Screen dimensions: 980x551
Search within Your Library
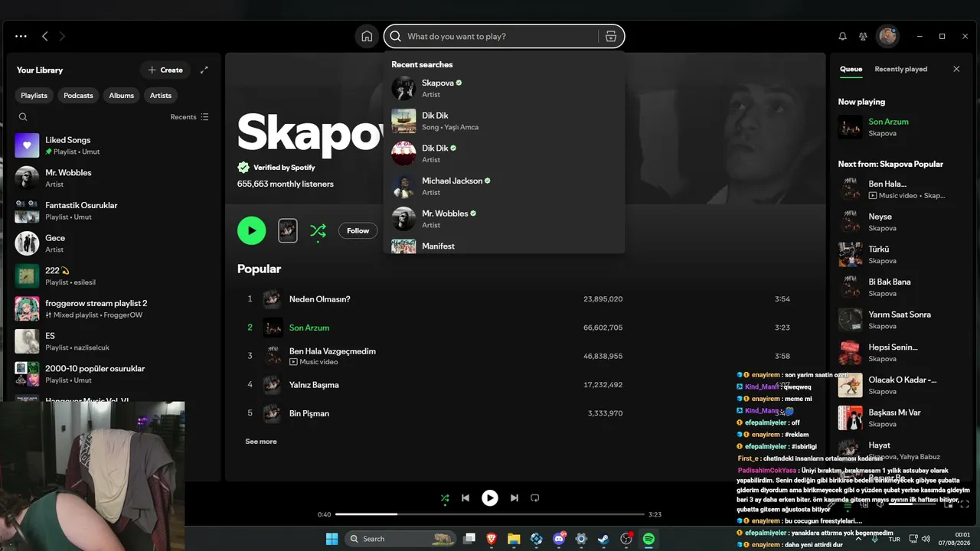[x=23, y=117]
